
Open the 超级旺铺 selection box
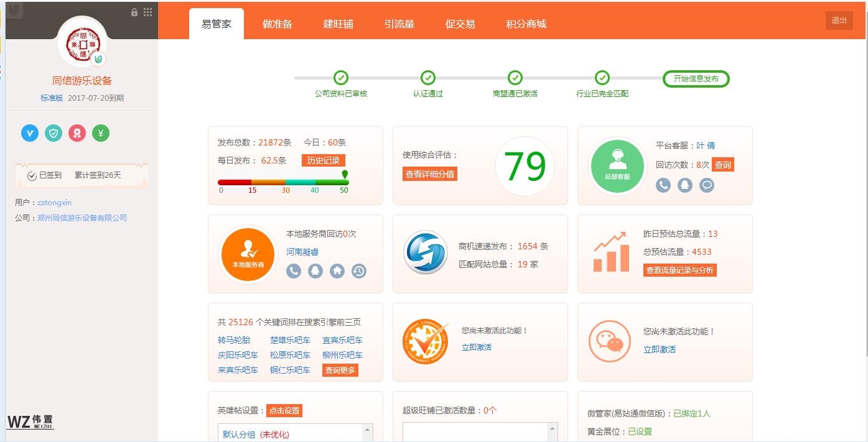tap(476, 430)
